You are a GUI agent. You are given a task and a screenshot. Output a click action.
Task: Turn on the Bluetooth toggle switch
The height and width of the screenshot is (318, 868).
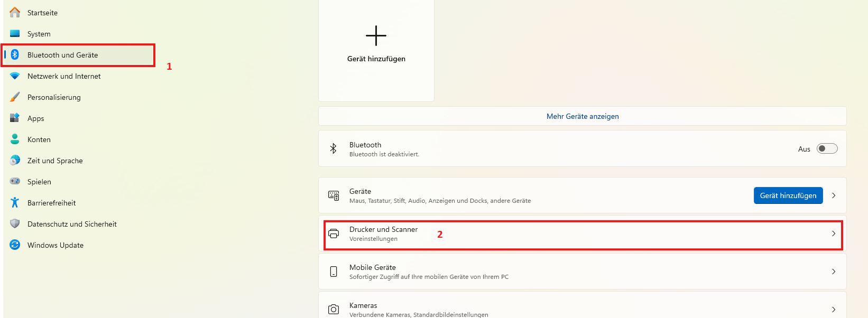click(x=827, y=149)
